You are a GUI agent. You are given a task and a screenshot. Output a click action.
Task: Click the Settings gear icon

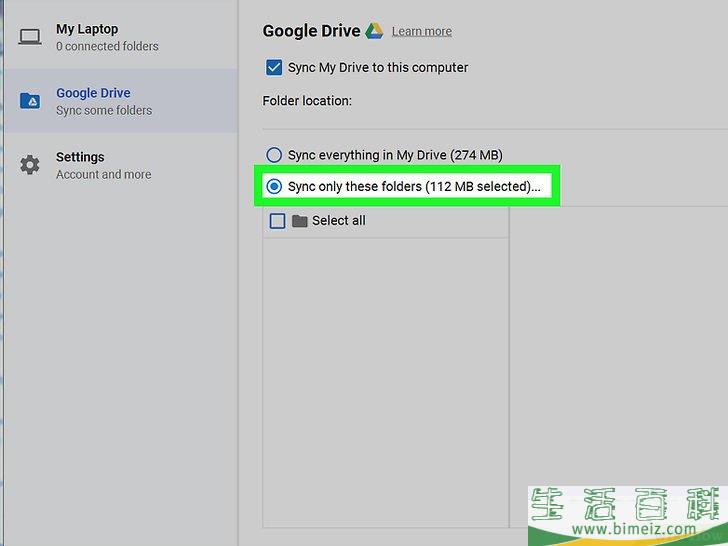tap(30, 165)
